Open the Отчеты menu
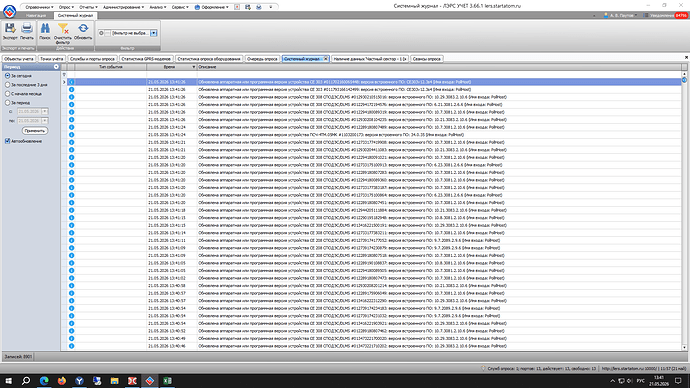The height and width of the screenshot is (388, 690). click(x=88, y=7)
